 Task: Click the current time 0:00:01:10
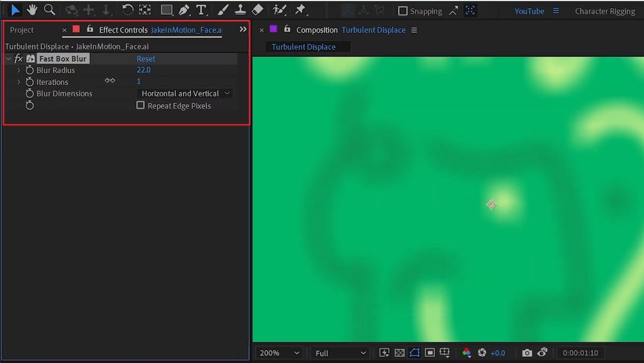(x=580, y=353)
